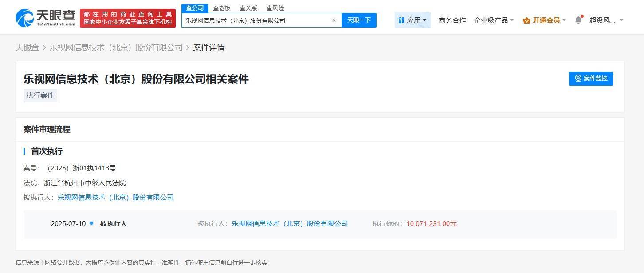Switch to the 查老板 tab

221,8
